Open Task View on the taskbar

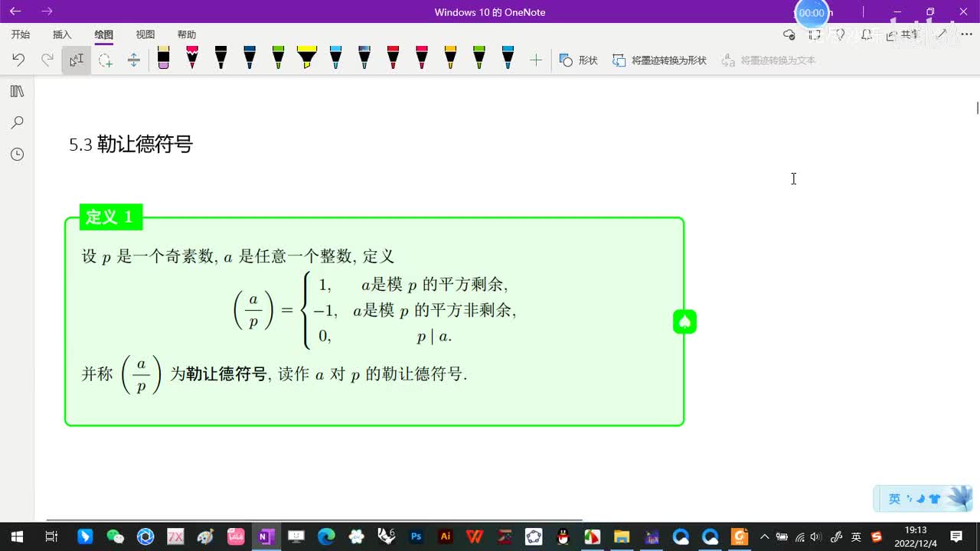(x=51, y=536)
